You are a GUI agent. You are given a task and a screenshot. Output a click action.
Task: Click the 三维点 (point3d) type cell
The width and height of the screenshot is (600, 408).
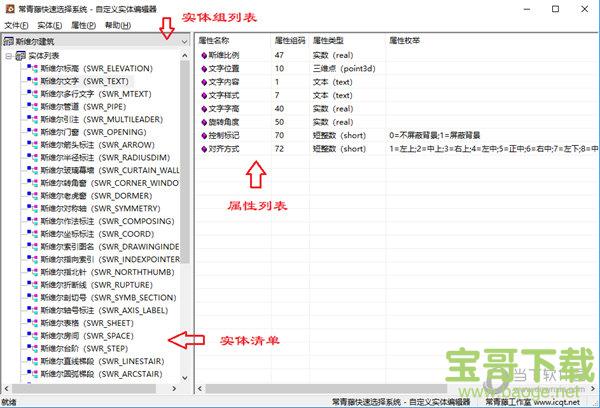pyautogui.click(x=344, y=69)
